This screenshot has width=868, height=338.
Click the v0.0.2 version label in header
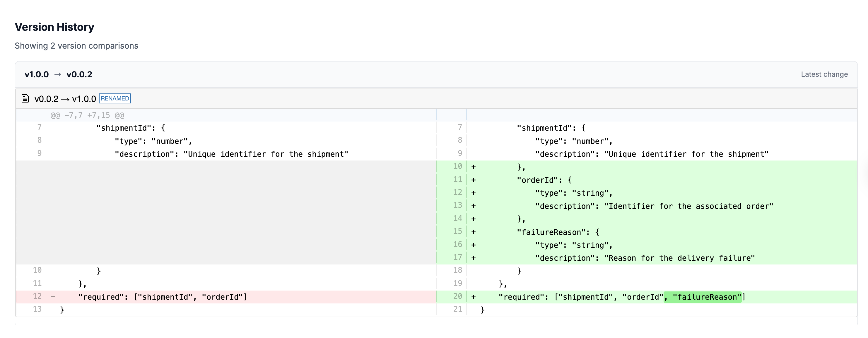[x=80, y=74]
